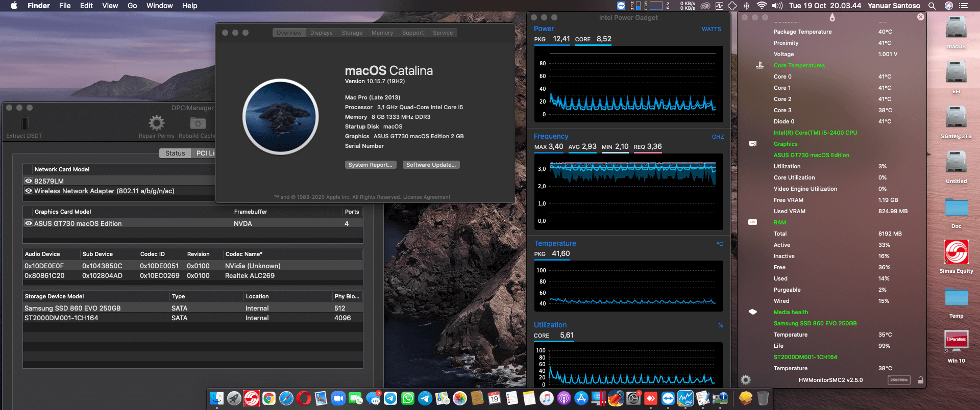Toggle eye icon for 82579LM network card
The height and width of the screenshot is (410, 980).
(x=29, y=181)
